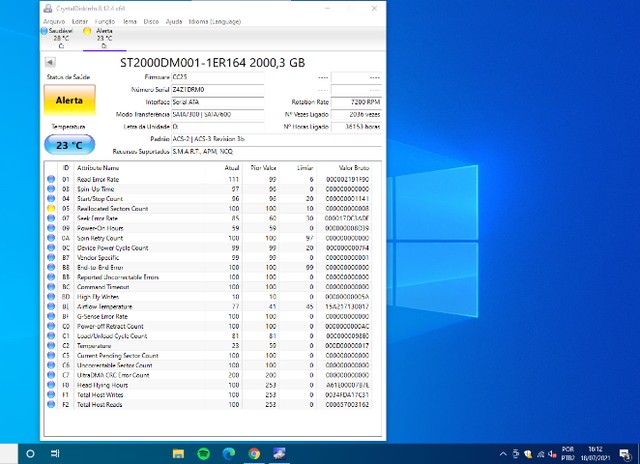
Task: Click the blue status icon for Read Error Rate
Action: click(x=51, y=179)
